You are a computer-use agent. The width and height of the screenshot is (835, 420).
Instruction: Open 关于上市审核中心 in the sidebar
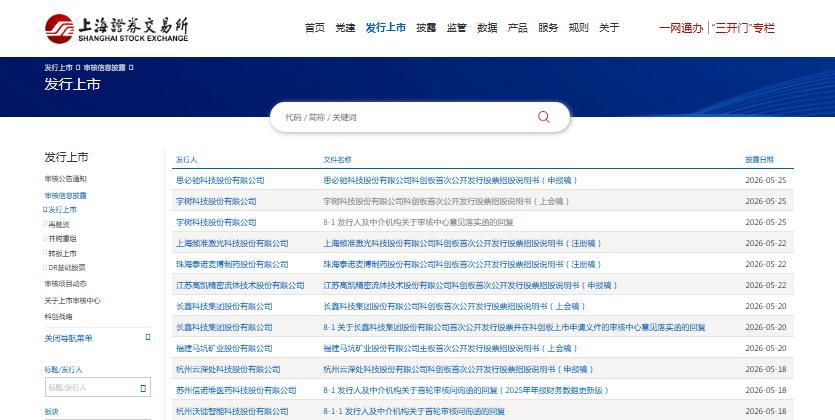click(x=72, y=301)
